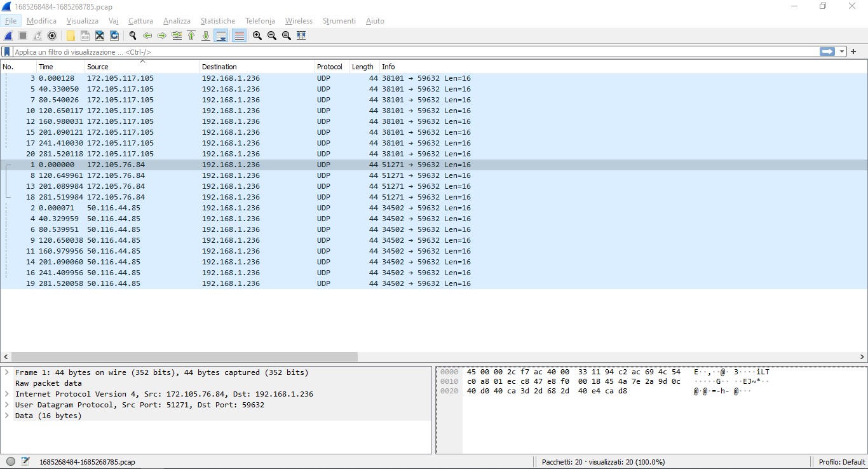868x469 pixels.
Task: Click the horizontal scrollbar of packet list
Action: [x=184, y=357]
